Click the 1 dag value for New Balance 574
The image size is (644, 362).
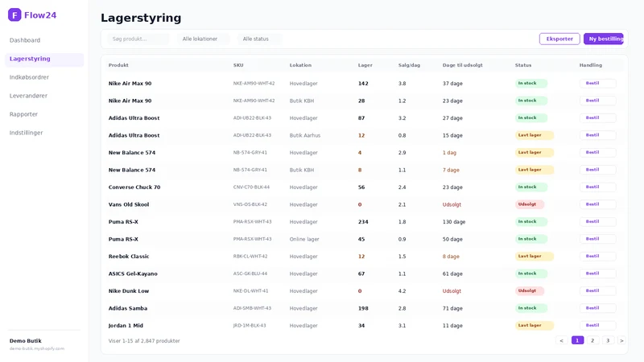[449, 153]
